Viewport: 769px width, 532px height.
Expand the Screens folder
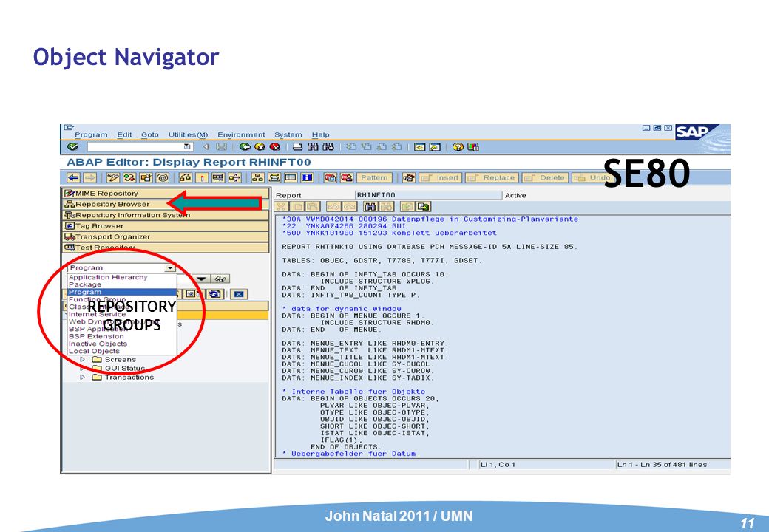pos(82,360)
